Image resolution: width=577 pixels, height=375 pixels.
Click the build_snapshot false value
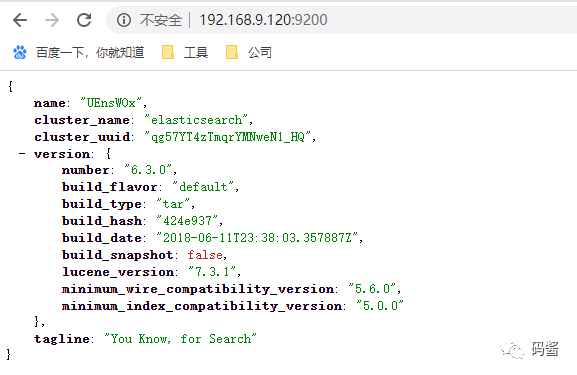[205, 255]
